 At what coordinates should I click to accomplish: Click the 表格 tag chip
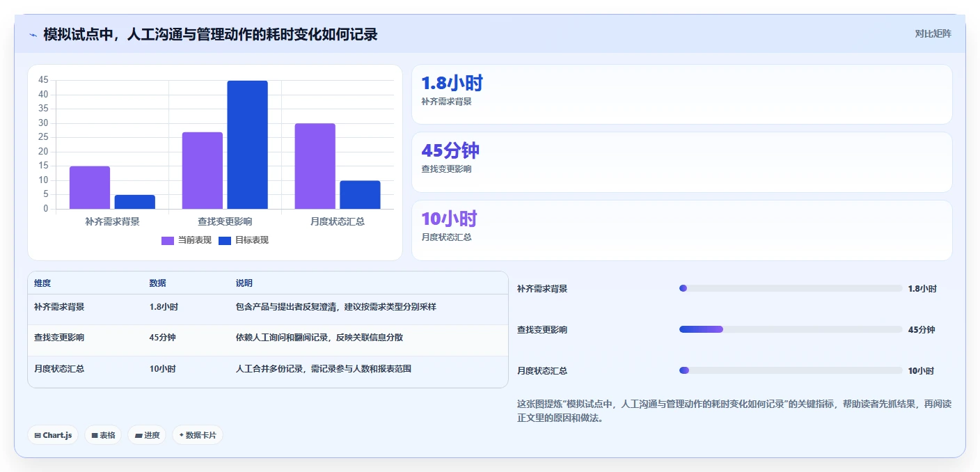pyautogui.click(x=103, y=435)
